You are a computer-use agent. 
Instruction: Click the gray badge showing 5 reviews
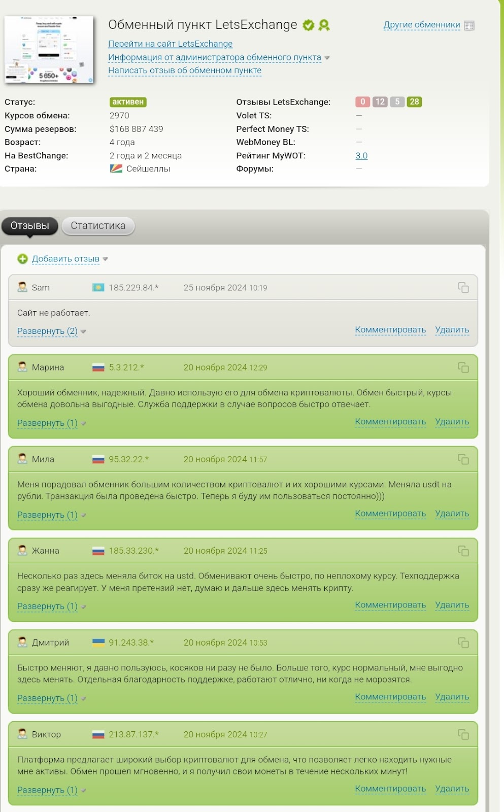pos(397,101)
